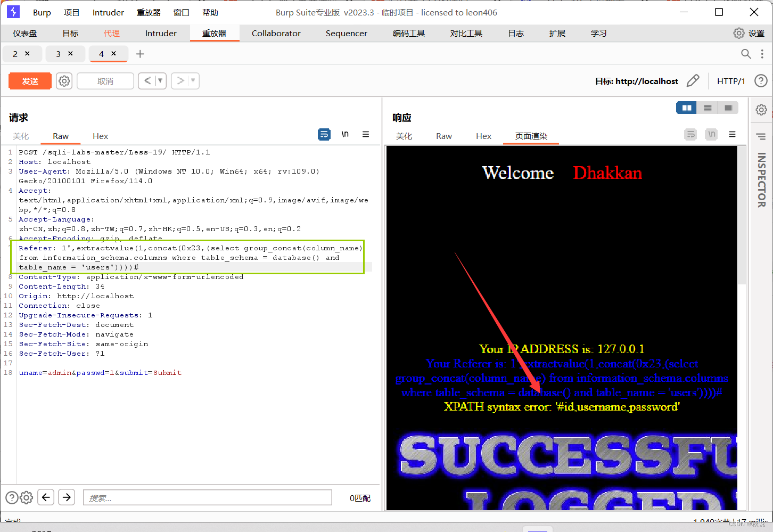
Task: Select response Hex view tab
Action: point(483,136)
